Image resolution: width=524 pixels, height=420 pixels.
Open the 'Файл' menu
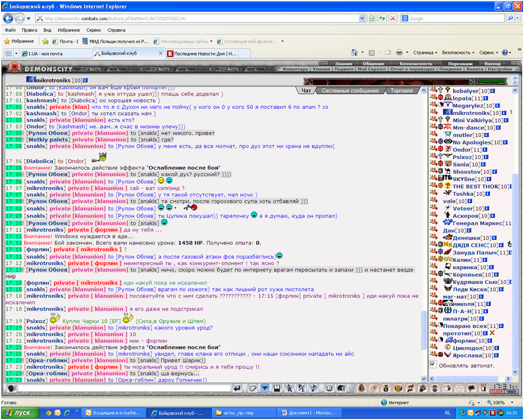click(x=10, y=30)
